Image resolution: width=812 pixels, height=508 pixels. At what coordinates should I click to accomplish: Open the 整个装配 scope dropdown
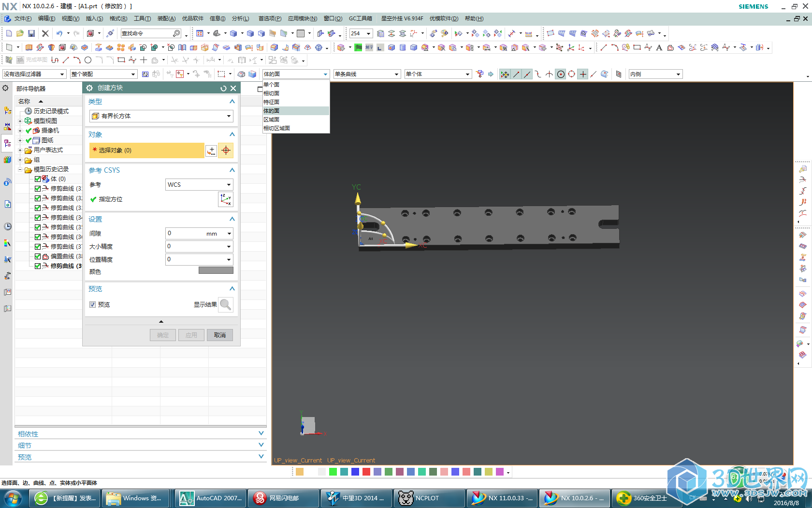click(x=103, y=74)
